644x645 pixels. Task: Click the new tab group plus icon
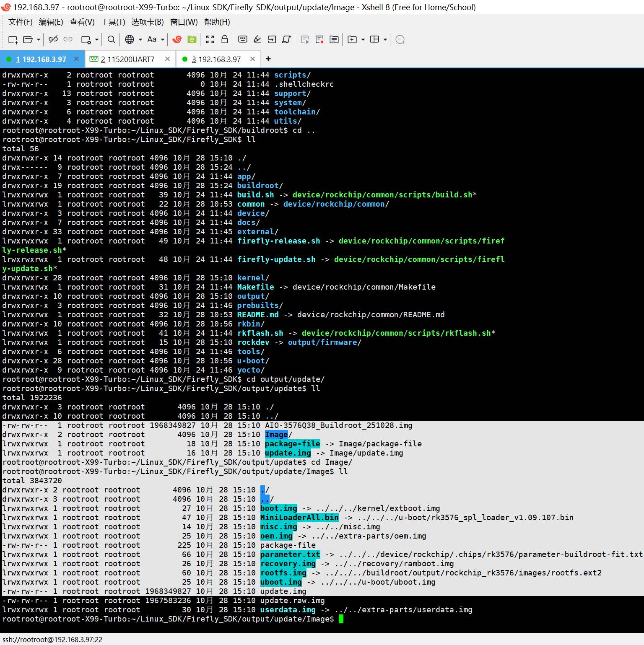click(352, 39)
